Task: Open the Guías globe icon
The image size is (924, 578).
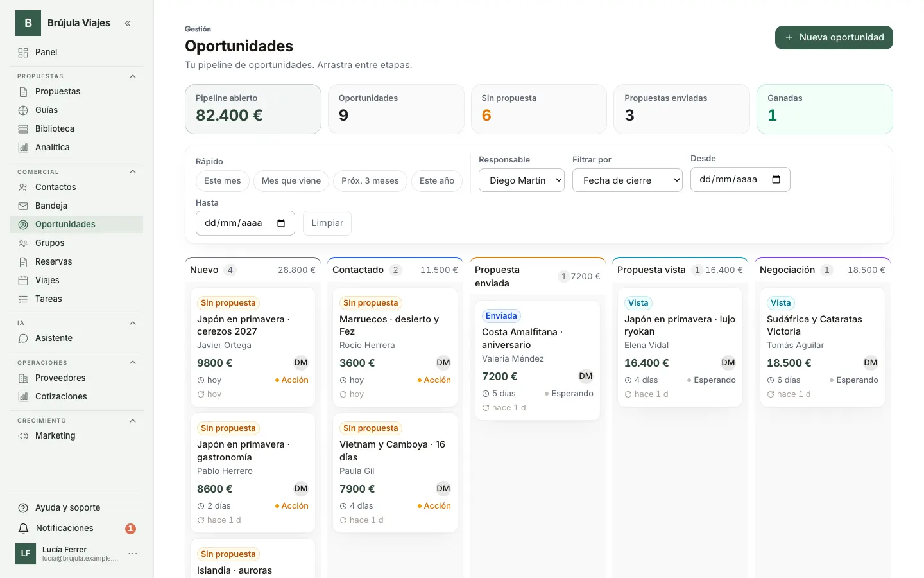Action: pyautogui.click(x=23, y=110)
